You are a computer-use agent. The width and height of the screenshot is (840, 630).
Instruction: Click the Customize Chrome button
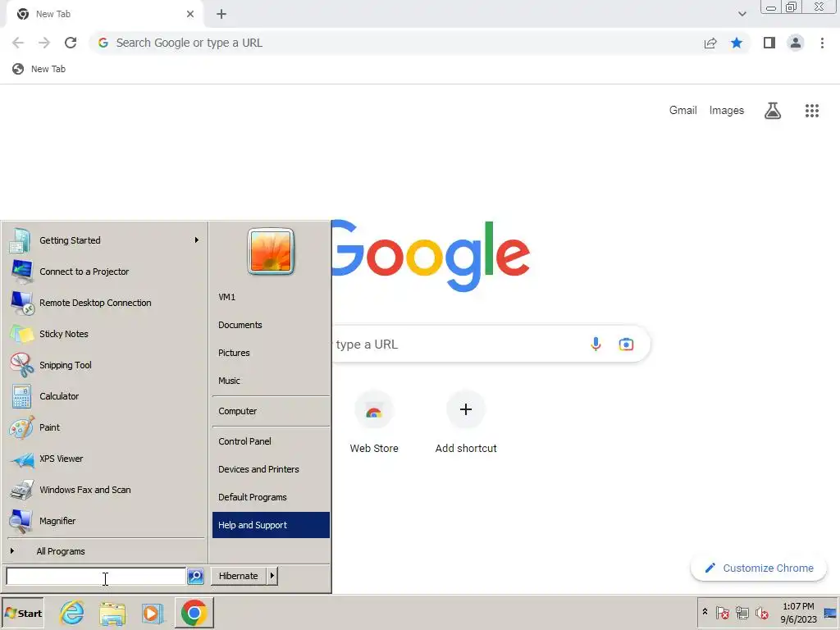pos(759,568)
